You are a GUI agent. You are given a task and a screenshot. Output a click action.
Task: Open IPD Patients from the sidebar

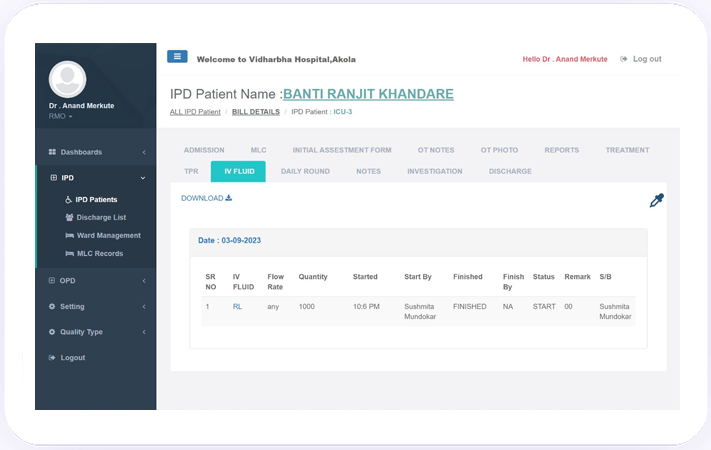click(x=96, y=199)
